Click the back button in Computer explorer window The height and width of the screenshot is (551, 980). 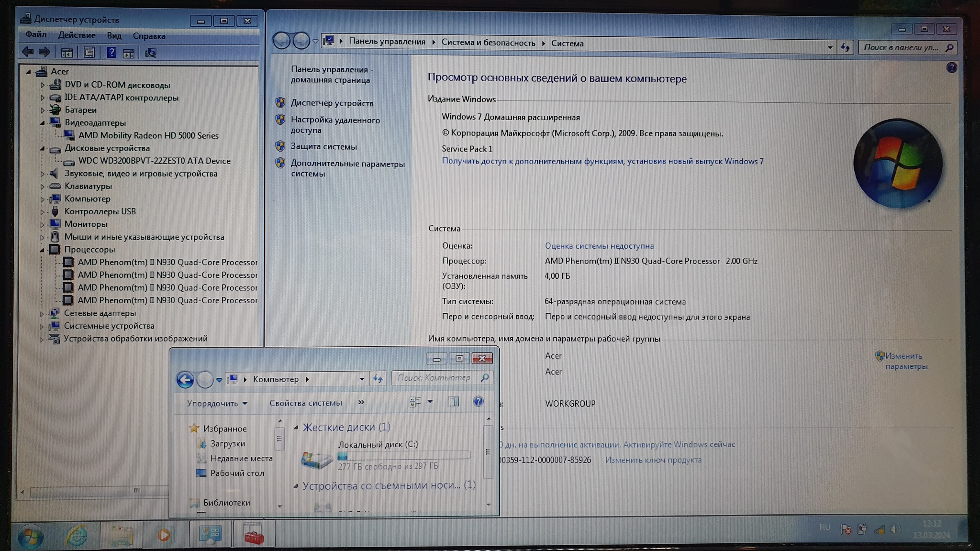point(185,380)
